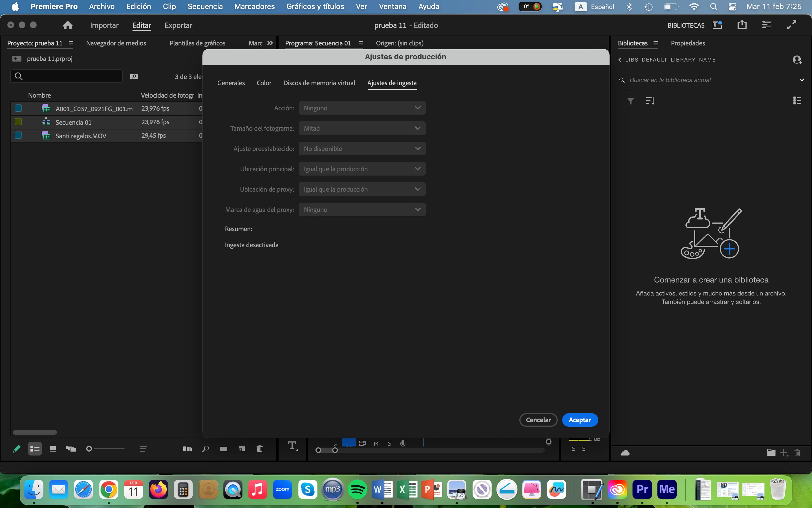Click the Find magnifier icon in Project panel

pyautogui.click(x=206, y=448)
